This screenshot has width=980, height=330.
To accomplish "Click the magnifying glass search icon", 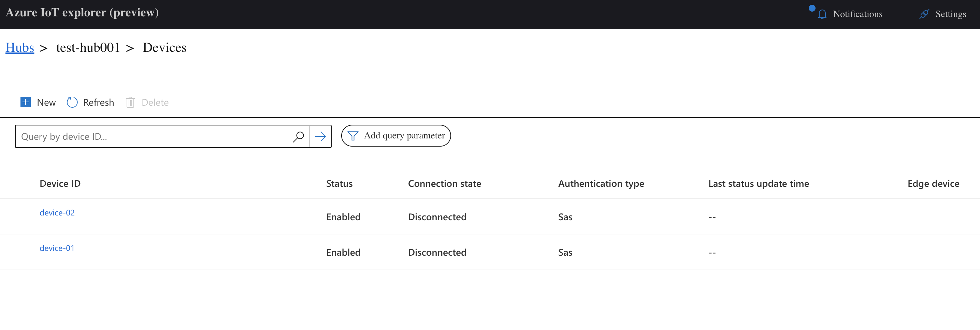I will (299, 136).
